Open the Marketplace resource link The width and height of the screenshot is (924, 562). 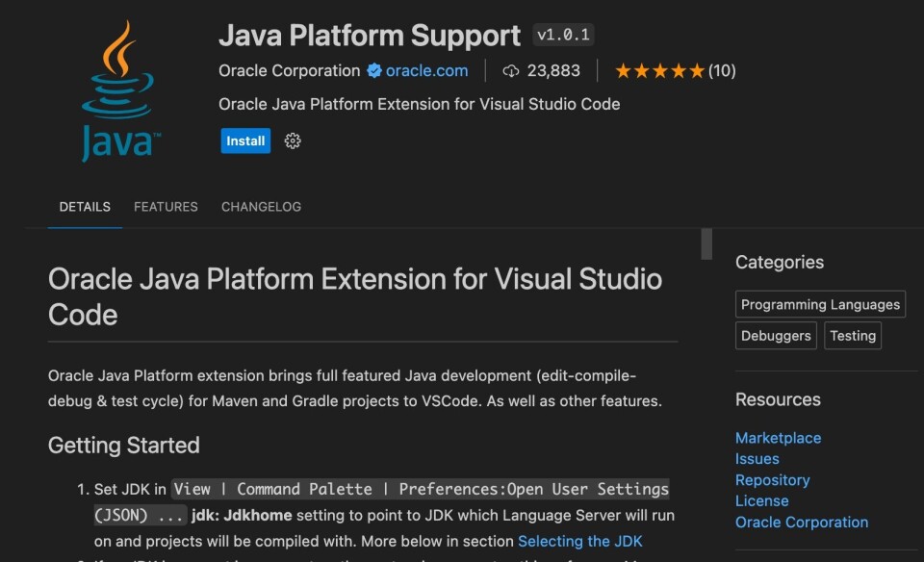pos(778,438)
